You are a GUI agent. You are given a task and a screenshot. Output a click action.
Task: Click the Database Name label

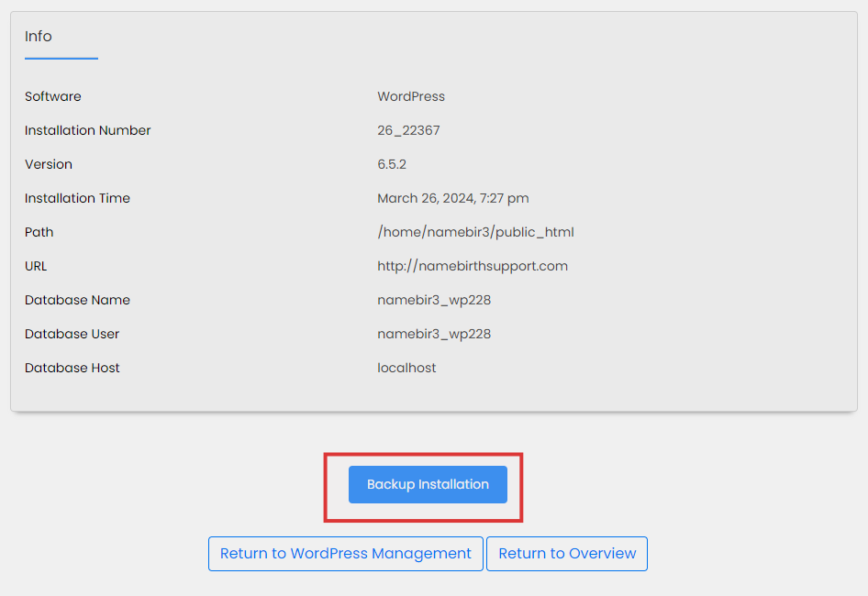(77, 300)
